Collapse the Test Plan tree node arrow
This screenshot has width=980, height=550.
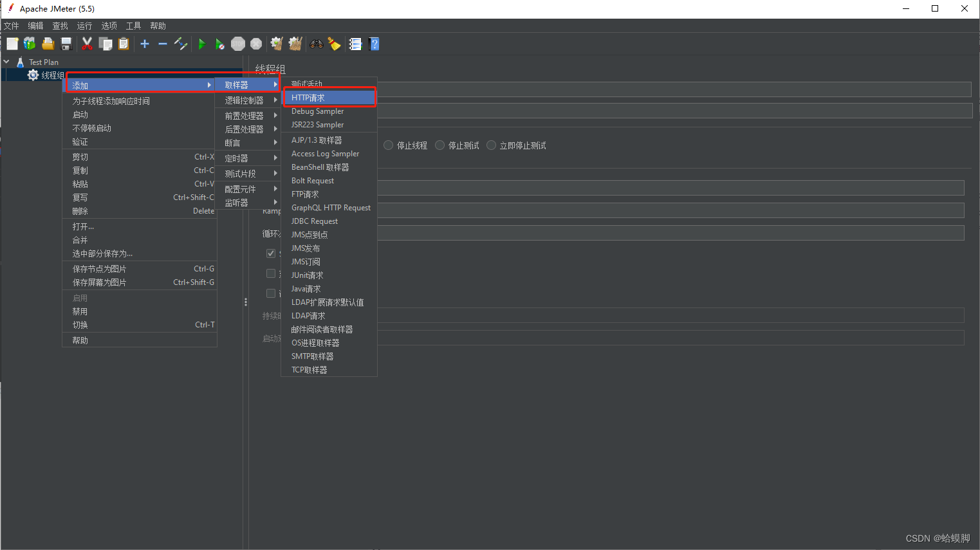pos(6,62)
